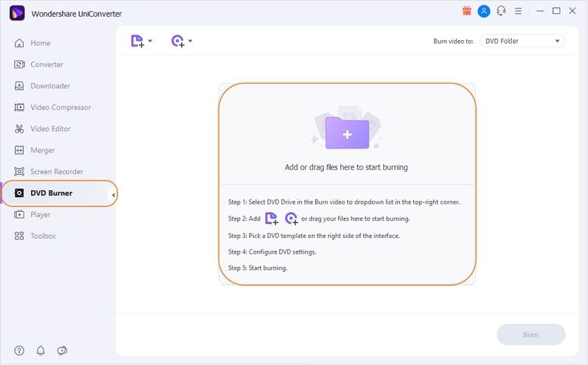The image size is (588, 365).
Task: Expand the Load DVD dropdown arrow
Action: pyautogui.click(x=190, y=41)
